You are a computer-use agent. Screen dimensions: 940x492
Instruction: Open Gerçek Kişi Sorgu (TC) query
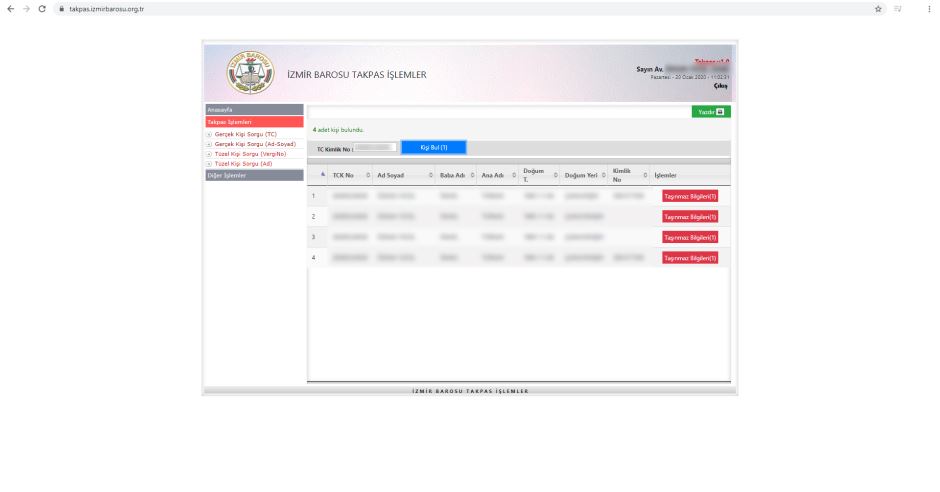click(x=246, y=134)
